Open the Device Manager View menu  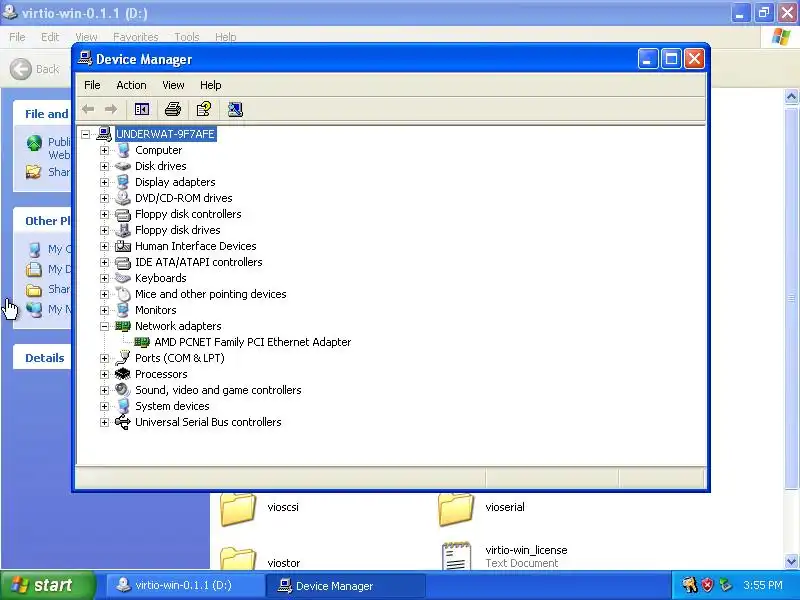tap(173, 85)
